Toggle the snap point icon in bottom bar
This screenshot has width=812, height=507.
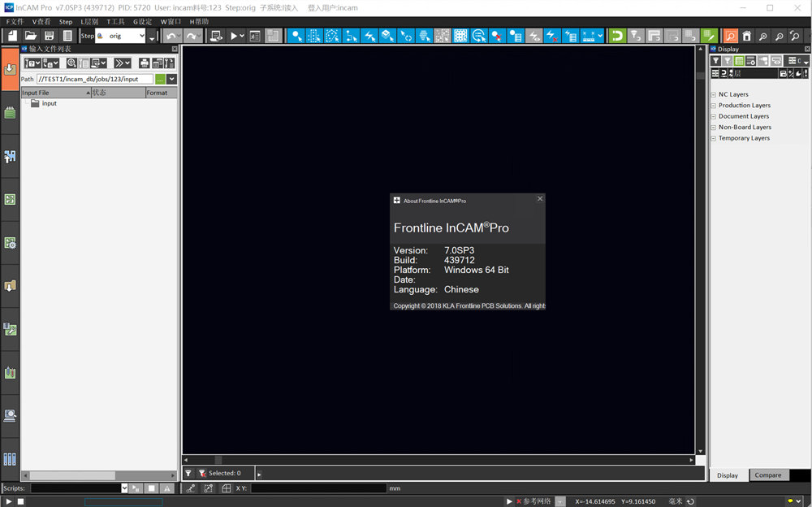pyautogui.click(x=191, y=488)
